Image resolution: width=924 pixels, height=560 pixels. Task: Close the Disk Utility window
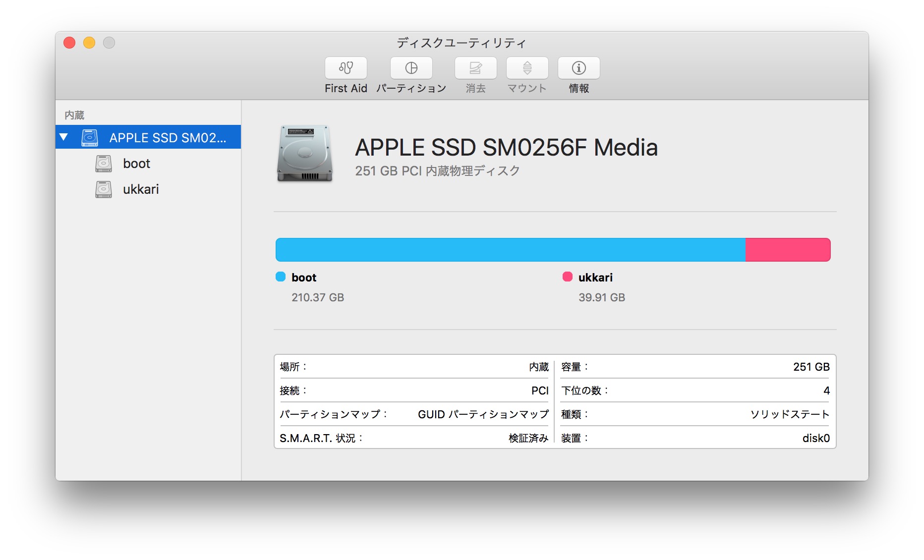(69, 43)
